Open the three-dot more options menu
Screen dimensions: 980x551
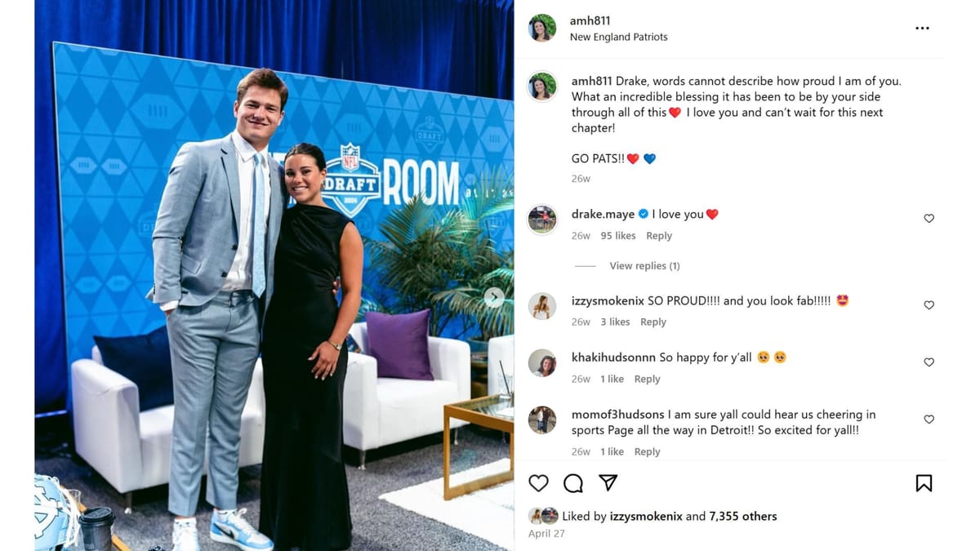922,28
